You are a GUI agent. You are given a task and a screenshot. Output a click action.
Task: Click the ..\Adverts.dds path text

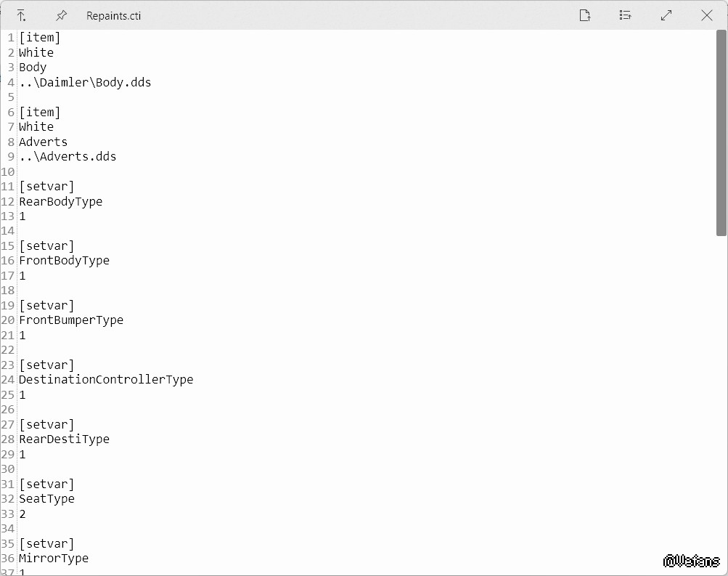click(x=68, y=156)
